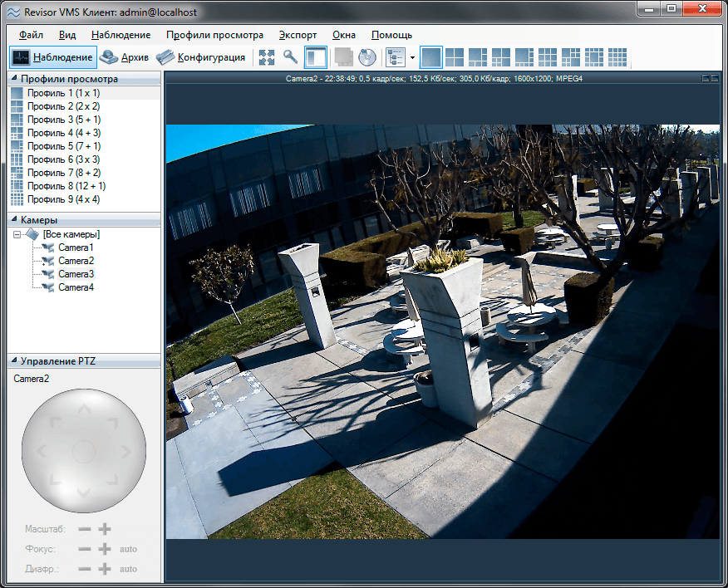
Task: Toggle the side panel display icon
Action: pos(316,57)
